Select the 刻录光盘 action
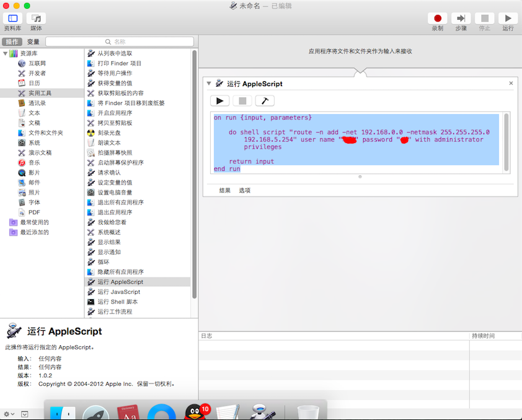This screenshot has width=522, height=420. [x=138, y=133]
